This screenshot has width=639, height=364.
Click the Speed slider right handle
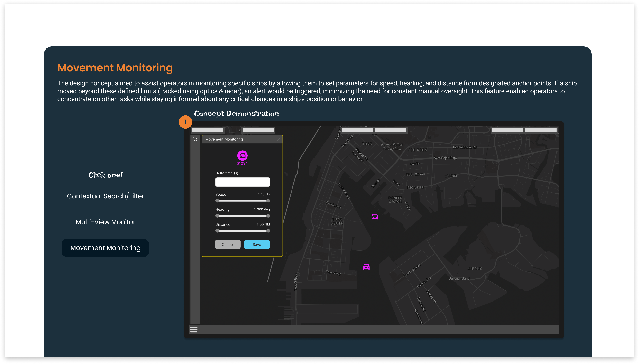[x=268, y=201]
